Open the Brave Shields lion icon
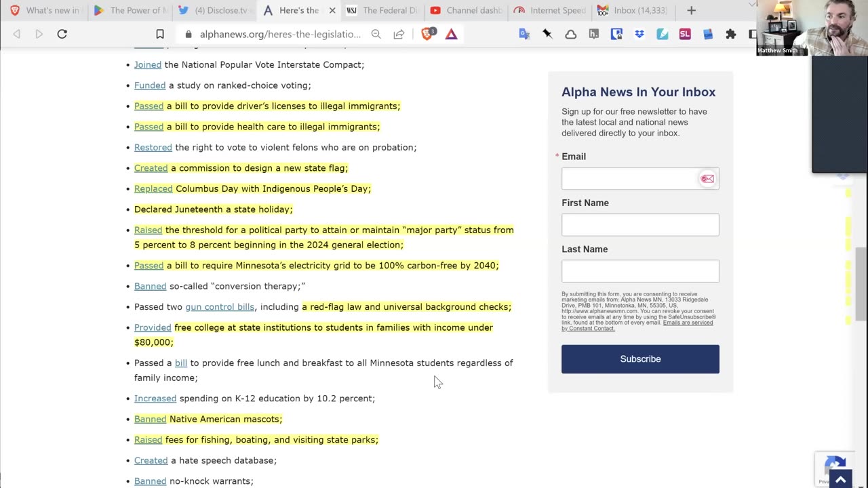 coord(428,34)
